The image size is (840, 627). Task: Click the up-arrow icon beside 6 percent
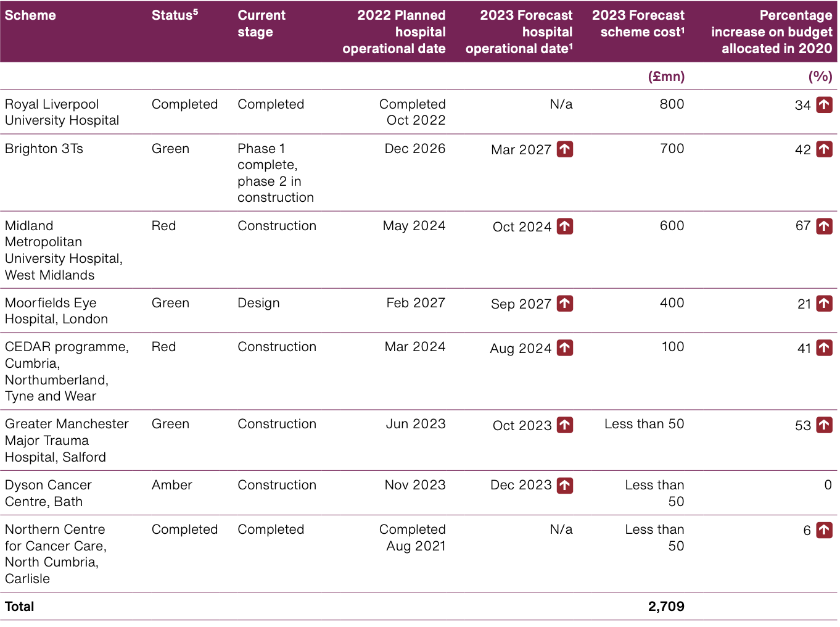pos(824,530)
